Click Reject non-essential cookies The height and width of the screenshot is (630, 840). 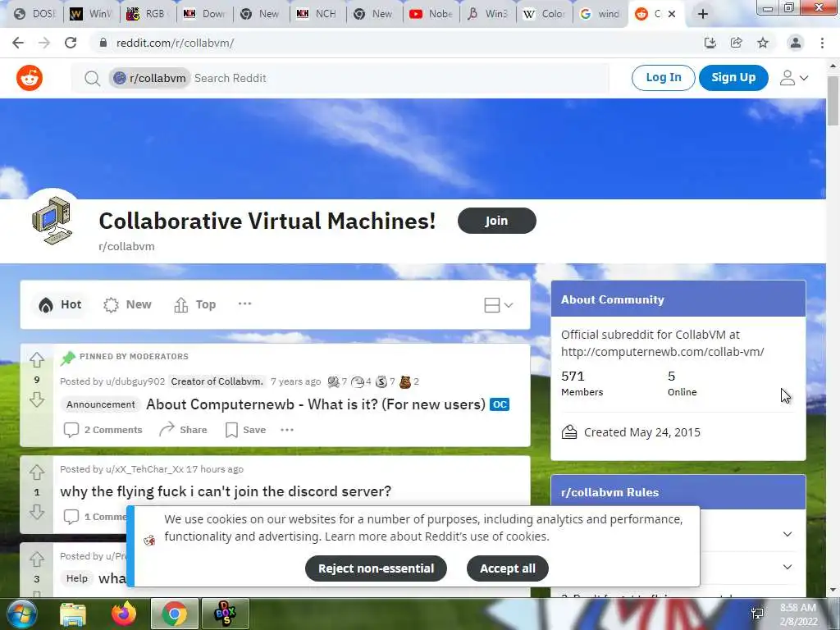[x=376, y=568]
